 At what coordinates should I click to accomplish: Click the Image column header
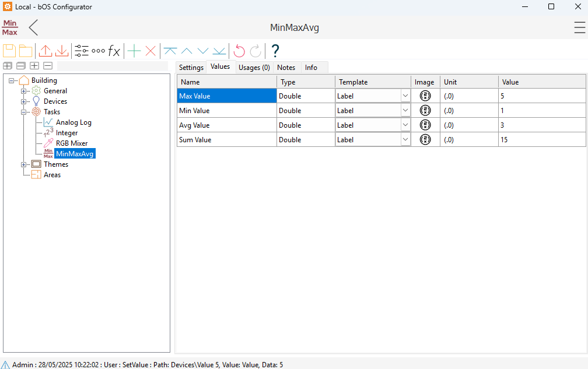[x=426, y=82]
